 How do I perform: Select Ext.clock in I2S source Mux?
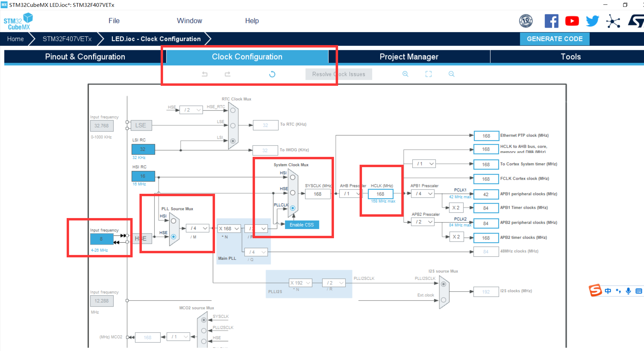coord(443,300)
